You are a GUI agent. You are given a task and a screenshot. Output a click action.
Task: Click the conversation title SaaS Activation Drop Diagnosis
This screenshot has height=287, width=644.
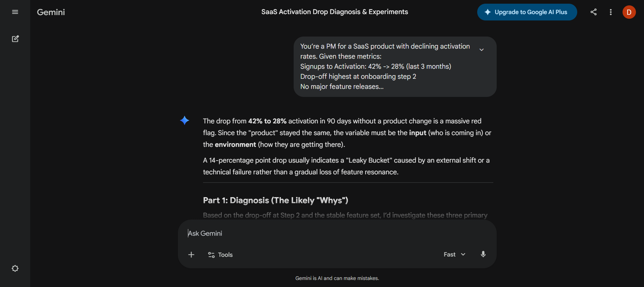pyautogui.click(x=335, y=12)
